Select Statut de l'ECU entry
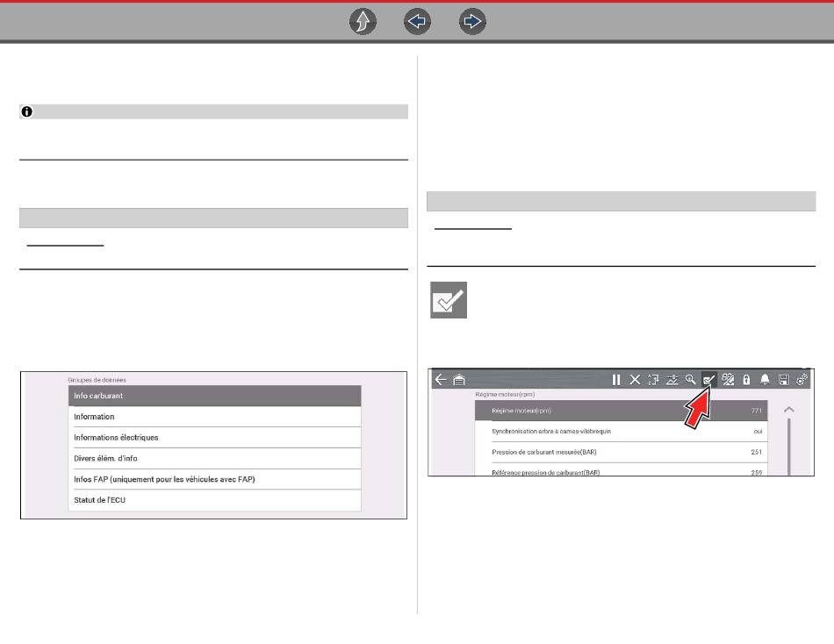The image size is (834, 644). (215, 500)
